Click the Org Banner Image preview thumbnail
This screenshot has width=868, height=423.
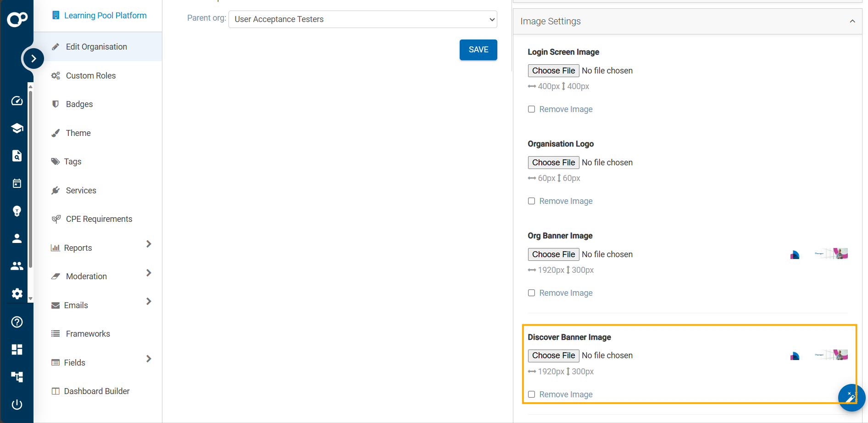(x=819, y=254)
